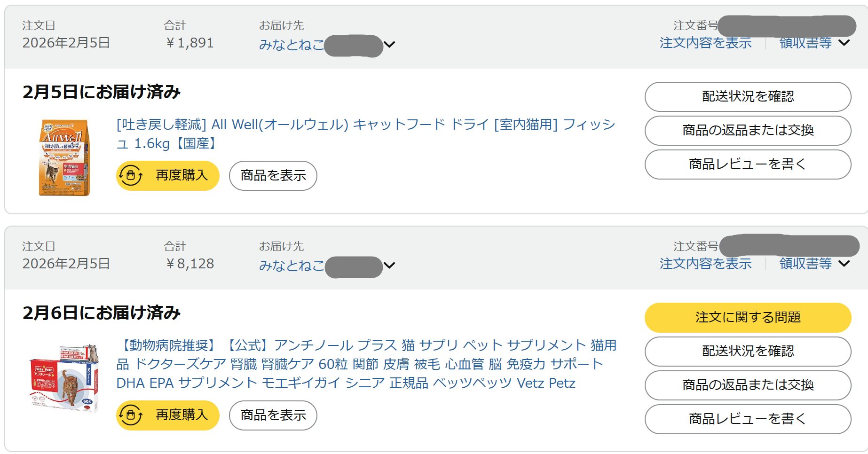Open the All Well cat food product thumbnail

coord(64,157)
